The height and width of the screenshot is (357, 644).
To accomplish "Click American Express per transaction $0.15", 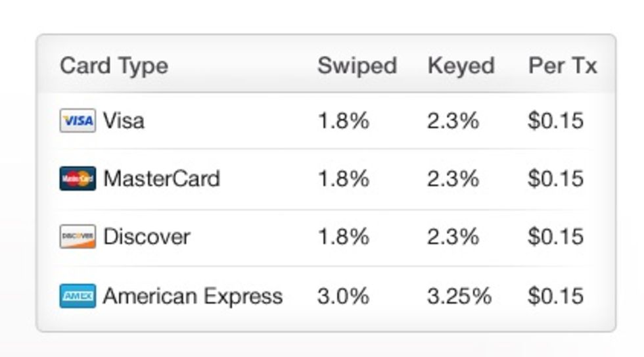I will pos(556,297).
